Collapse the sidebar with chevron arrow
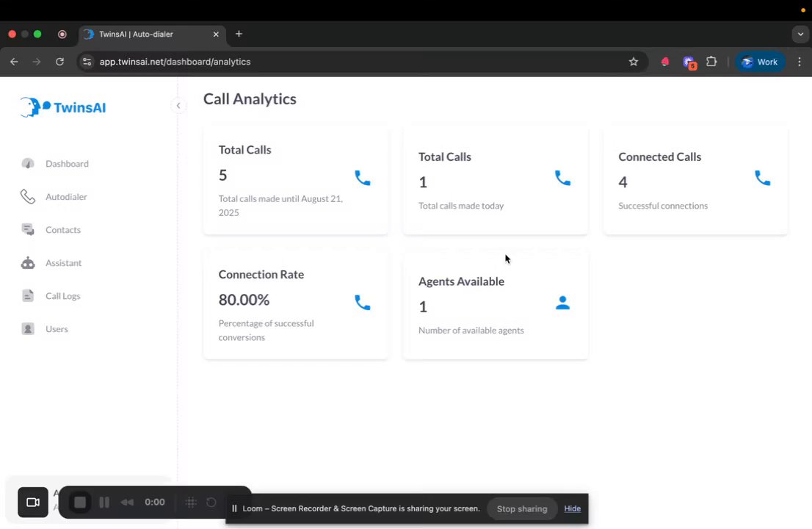812x529 pixels. pyautogui.click(x=178, y=106)
